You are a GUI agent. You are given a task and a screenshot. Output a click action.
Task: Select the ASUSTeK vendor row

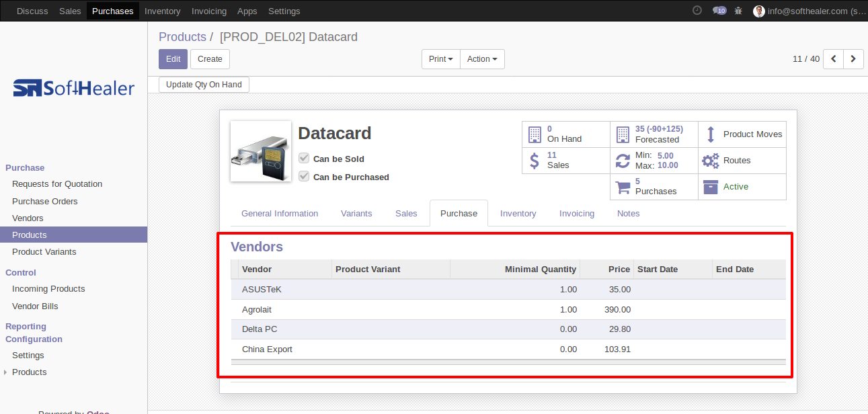508,290
